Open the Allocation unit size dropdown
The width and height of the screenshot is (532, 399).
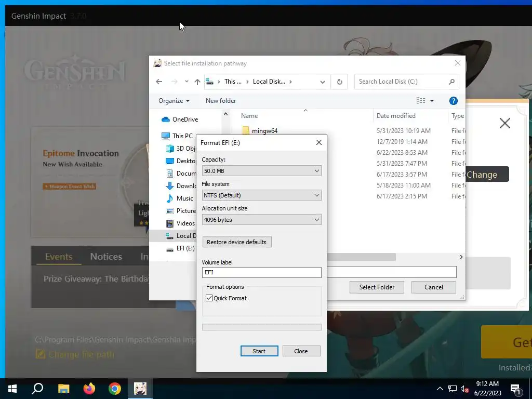tap(262, 220)
